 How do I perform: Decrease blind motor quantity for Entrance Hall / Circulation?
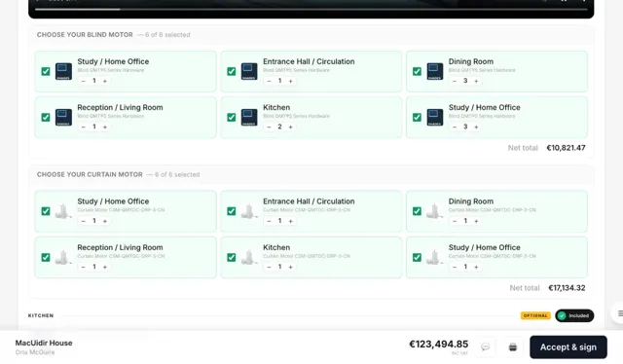pos(269,81)
